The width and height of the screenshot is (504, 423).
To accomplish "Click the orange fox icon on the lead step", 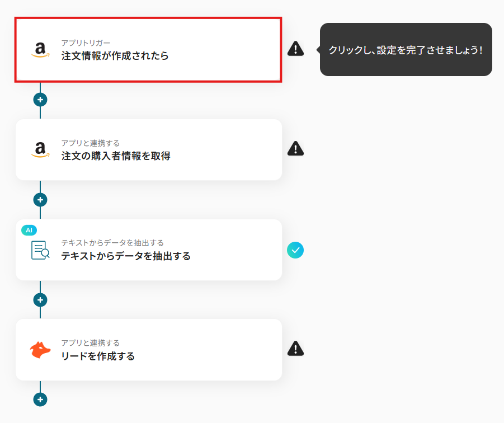I will pos(40,350).
